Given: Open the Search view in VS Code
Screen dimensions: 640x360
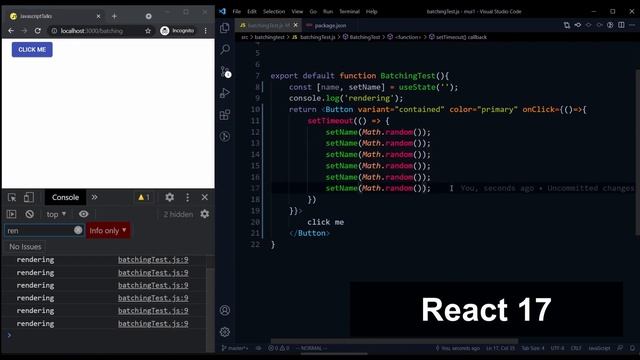Looking at the screenshot, I should point(225,49).
